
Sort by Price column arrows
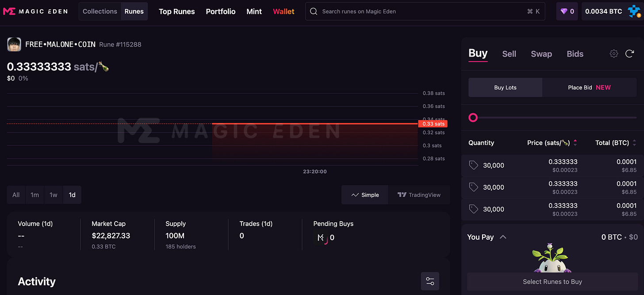[575, 142]
